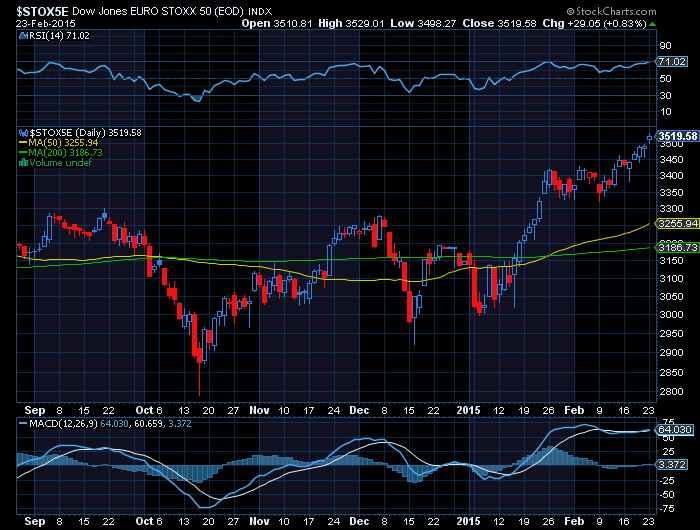The height and width of the screenshot is (530, 700).
Task: Click the green 3186.73 MA tag
Action: (x=677, y=247)
